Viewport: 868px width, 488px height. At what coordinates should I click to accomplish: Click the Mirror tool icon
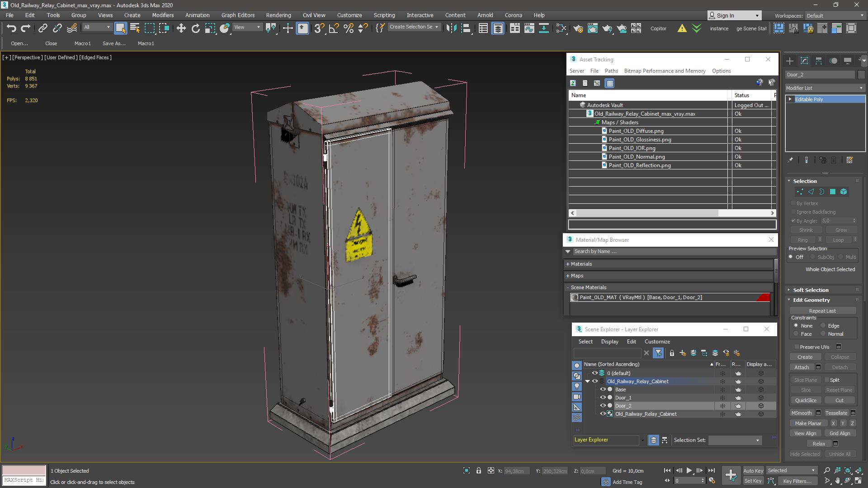(451, 28)
